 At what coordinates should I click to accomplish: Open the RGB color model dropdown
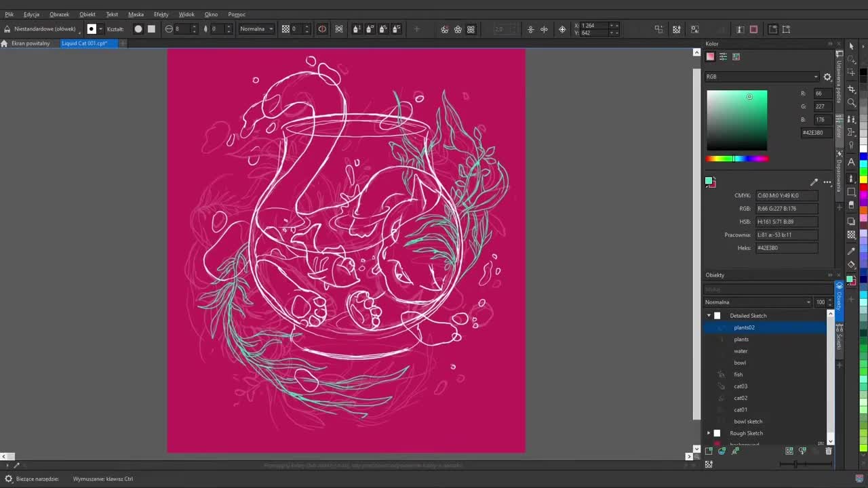(762, 77)
